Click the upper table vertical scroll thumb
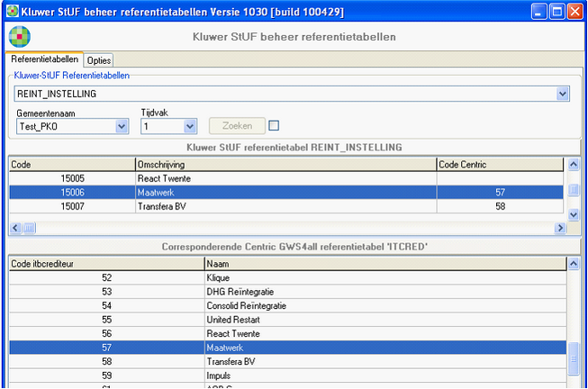This screenshot has width=588, height=389. coord(574,189)
